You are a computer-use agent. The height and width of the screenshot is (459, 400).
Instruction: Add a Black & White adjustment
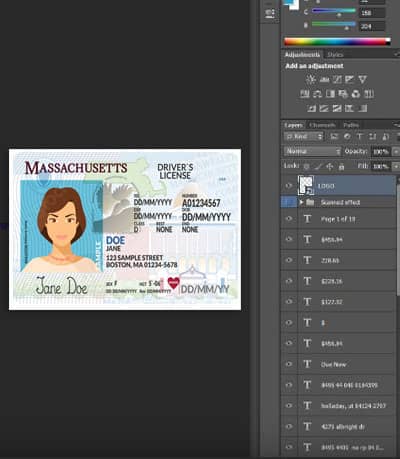[x=330, y=94]
